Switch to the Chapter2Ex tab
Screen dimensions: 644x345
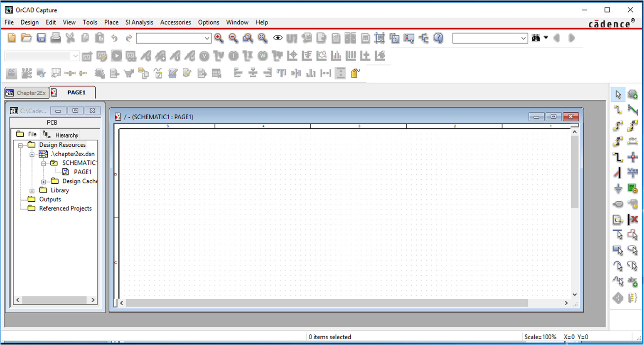(x=27, y=93)
